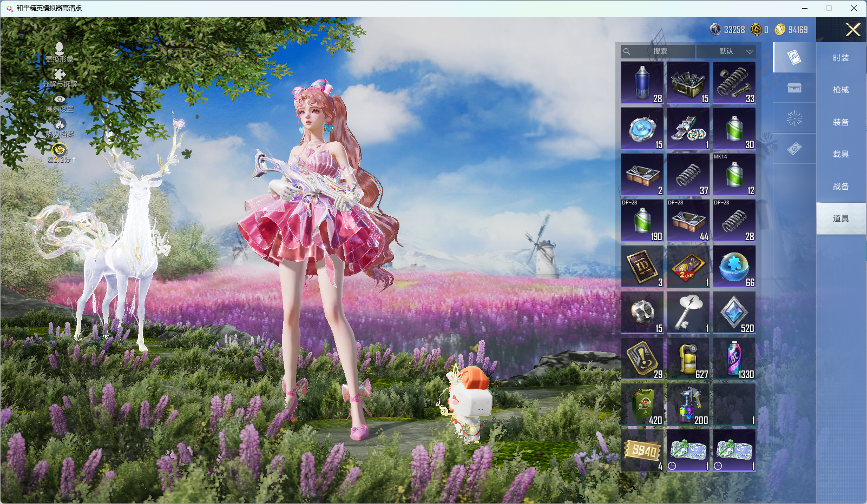Select the spring item with 37
867x504 pixels.
(688, 175)
